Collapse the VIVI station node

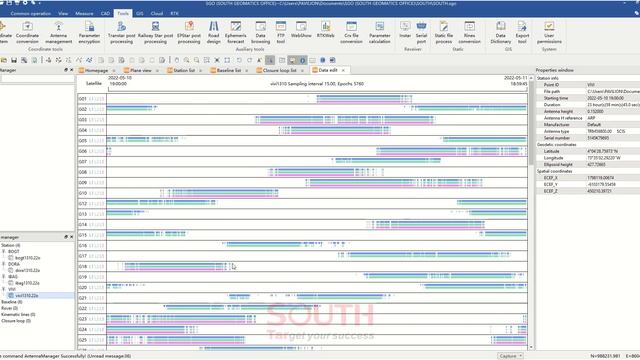pyautogui.click(x=4, y=289)
